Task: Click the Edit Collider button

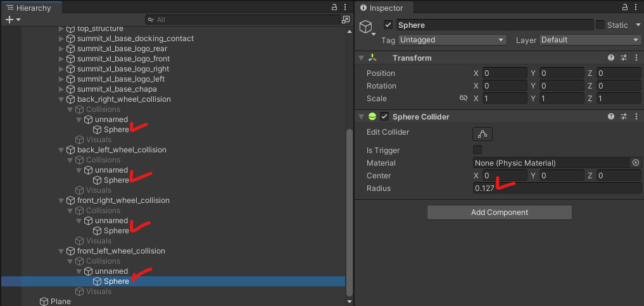Action: pos(483,134)
